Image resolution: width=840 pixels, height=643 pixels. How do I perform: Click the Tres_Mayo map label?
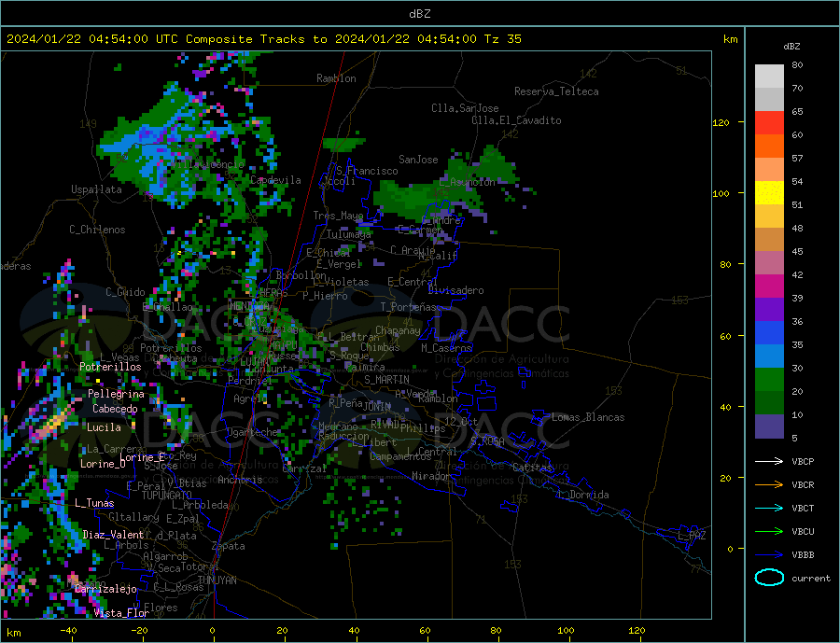tap(338, 216)
